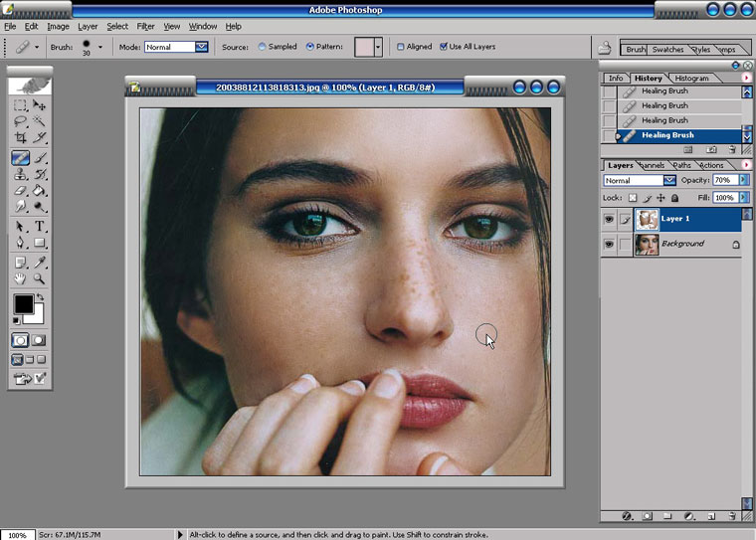Activate the Zoom magnifier tool
This screenshot has height=540, width=756.
point(40,279)
